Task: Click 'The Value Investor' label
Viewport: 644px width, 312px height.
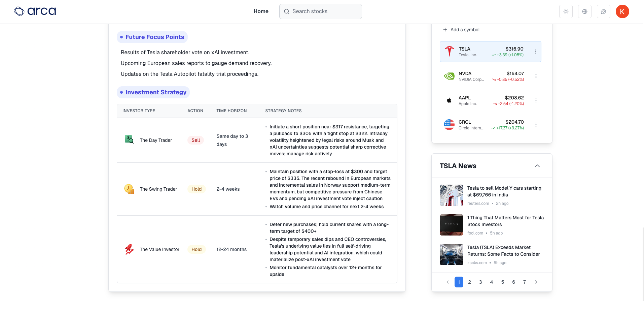Action: pos(159,249)
